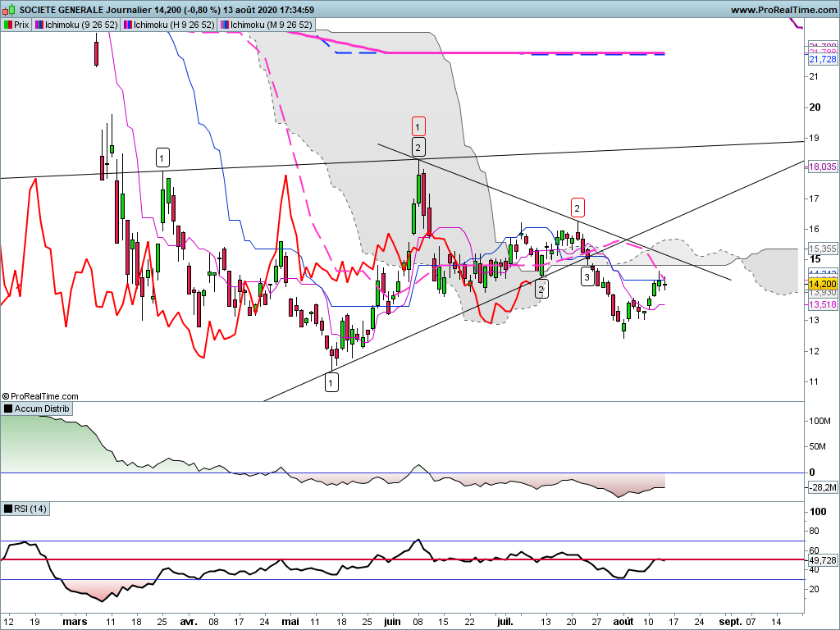Viewport: 840px width, 630px height.
Task: Click the black Accum Distrib indicator icon
Action: click(x=8, y=409)
